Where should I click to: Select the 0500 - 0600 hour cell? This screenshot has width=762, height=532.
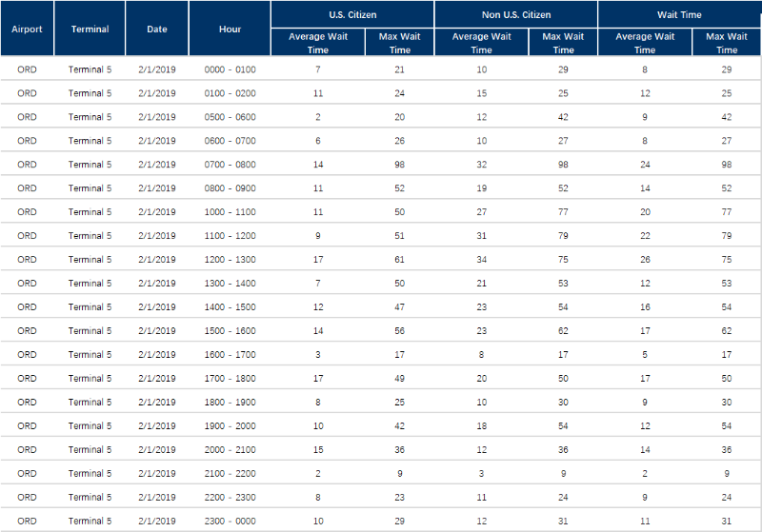[x=230, y=117]
